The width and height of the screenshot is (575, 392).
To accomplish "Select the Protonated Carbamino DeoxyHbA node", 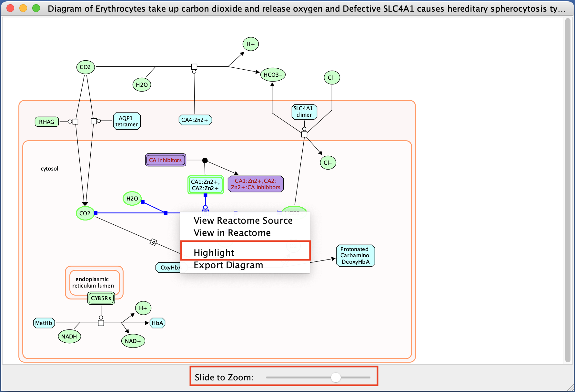I will pyautogui.click(x=355, y=256).
